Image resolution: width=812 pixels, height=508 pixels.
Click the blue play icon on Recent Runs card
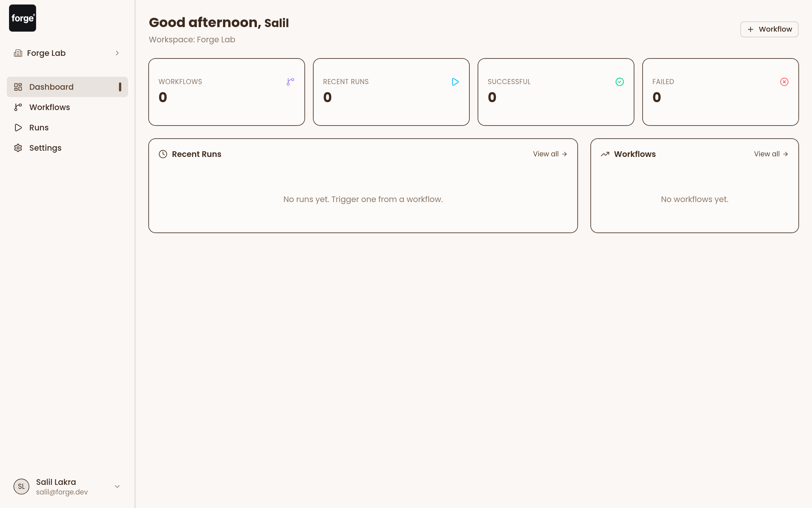[455, 82]
